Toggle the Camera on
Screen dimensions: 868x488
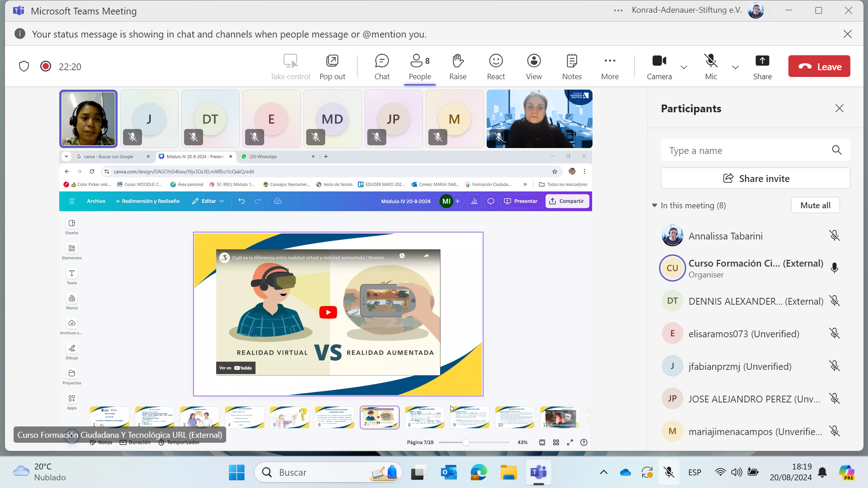[x=659, y=66]
